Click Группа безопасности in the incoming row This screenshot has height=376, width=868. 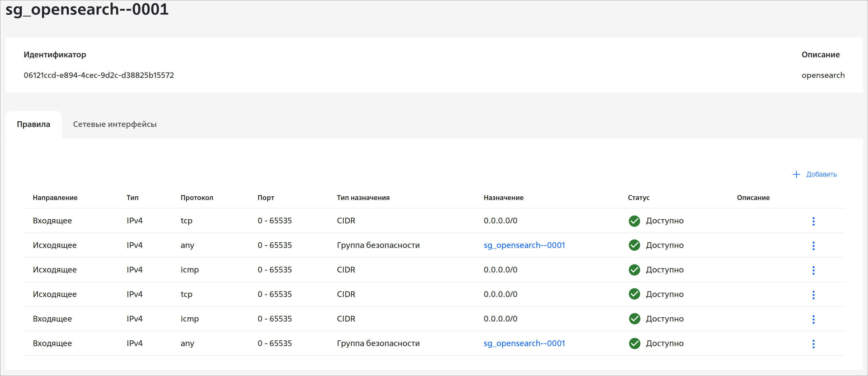378,343
